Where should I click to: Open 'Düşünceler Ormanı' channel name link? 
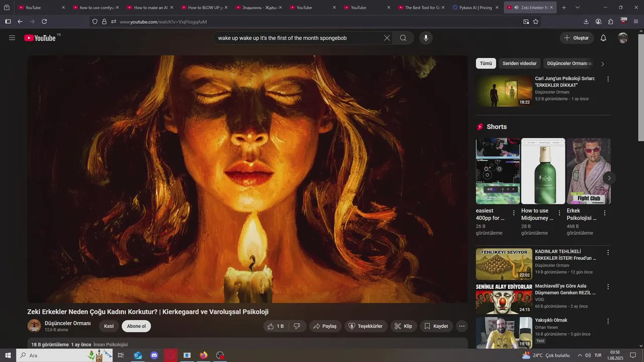pos(68,323)
